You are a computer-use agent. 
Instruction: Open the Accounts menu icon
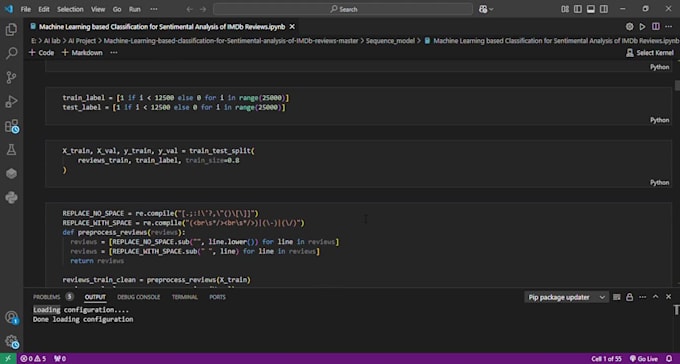coord(11,318)
